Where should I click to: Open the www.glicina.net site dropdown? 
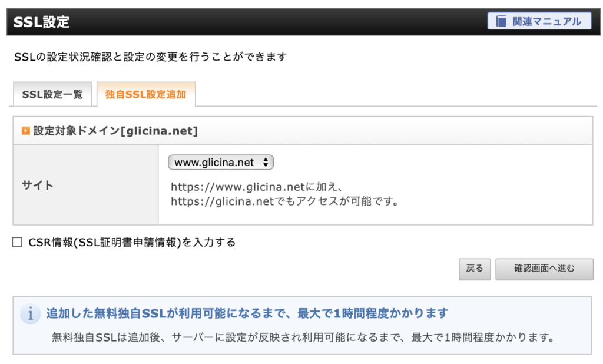tap(221, 163)
